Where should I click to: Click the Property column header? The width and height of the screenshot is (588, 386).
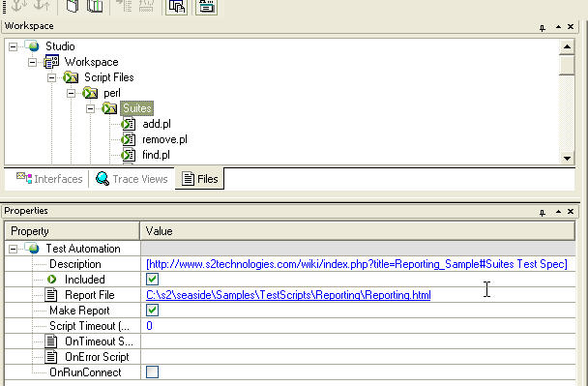point(73,231)
